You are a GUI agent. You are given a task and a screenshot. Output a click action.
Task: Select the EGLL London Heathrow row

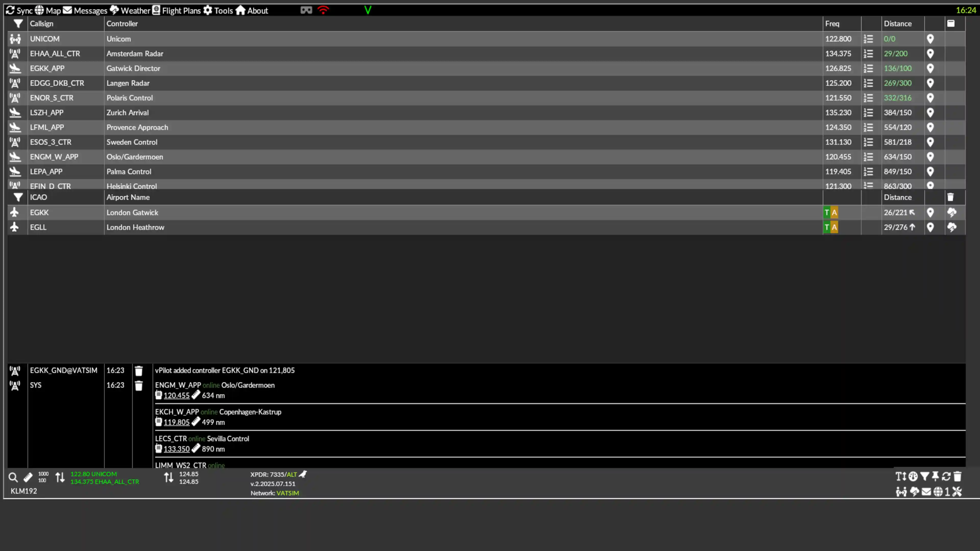pyautogui.click(x=486, y=227)
